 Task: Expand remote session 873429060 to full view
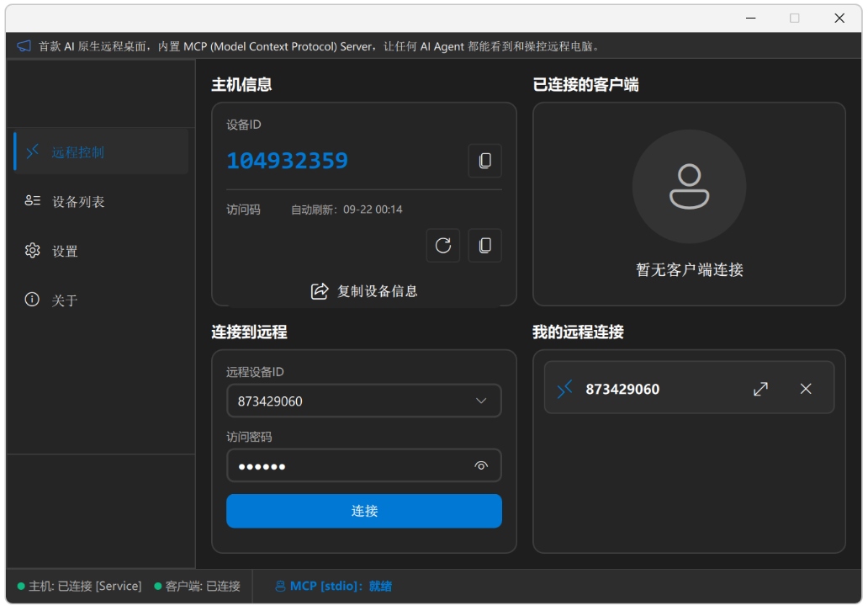[x=760, y=389]
